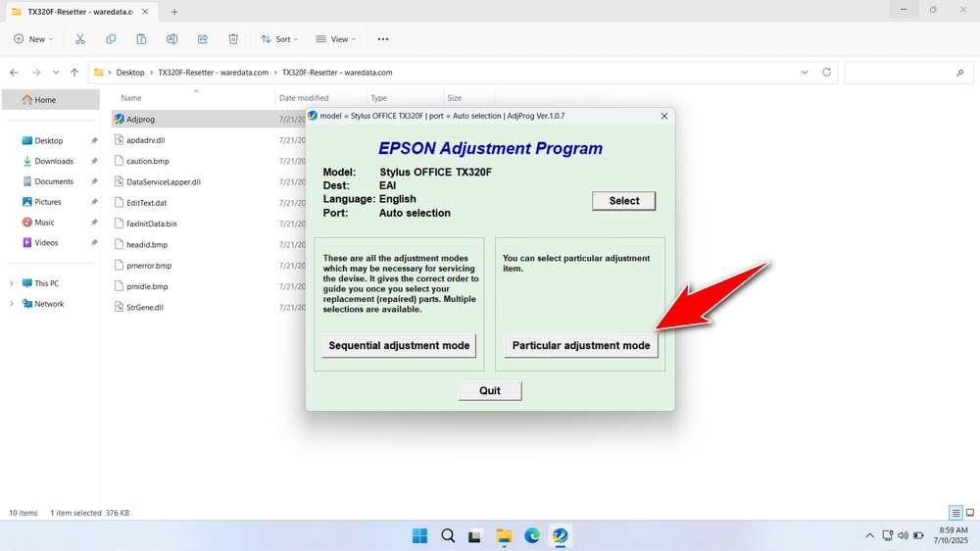Screen dimensions: 980x551
Task: Select the prnidle.bmp file
Action: [x=147, y=286]
